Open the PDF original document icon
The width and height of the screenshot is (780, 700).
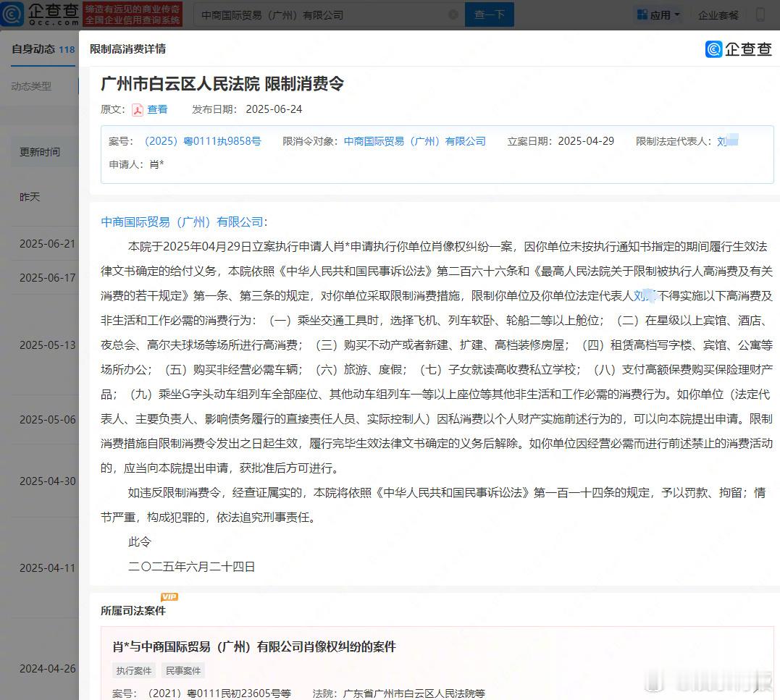tap(138, 110)
